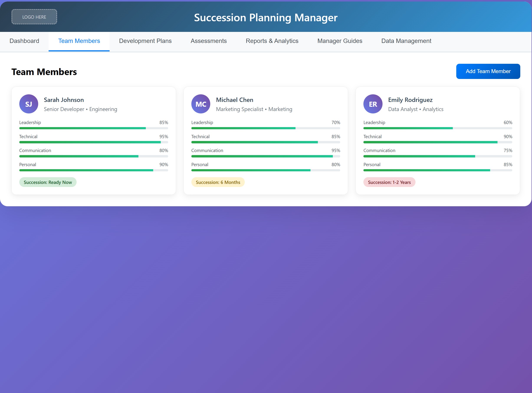Select the yellow 6 Months succession badge
532x393 pixels.
pyautogui.click(x=218, y=182)
